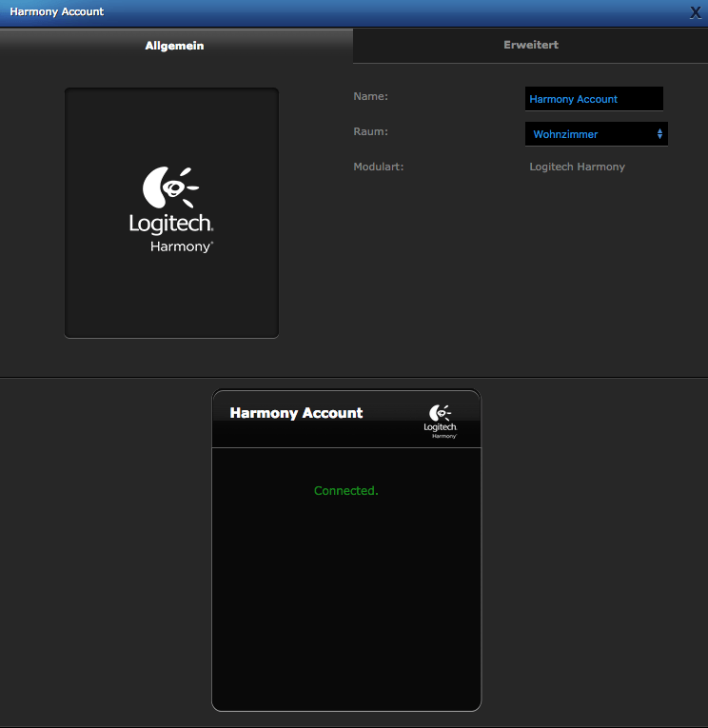Click the green Connected status text
This screenshot has width=708, height=728.
pos(345,491)
